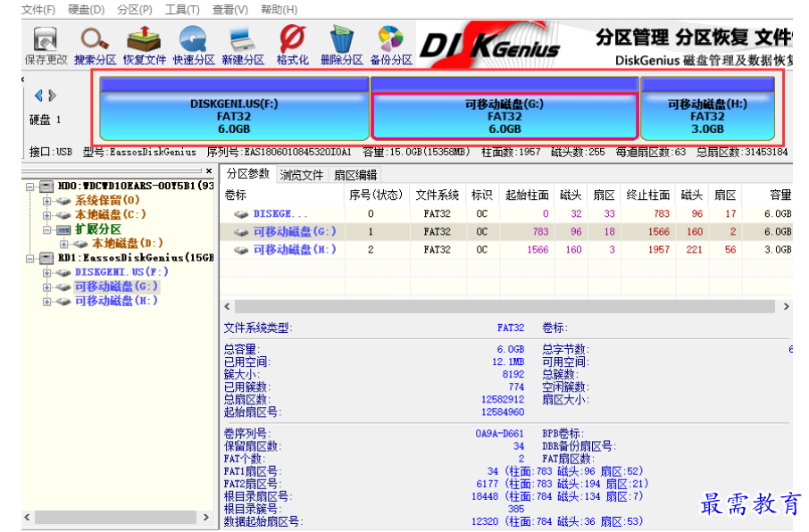Select the DISKGENI.US(F:) partition bar
This screenshot has width=809, height=532.
click(234, 116)
